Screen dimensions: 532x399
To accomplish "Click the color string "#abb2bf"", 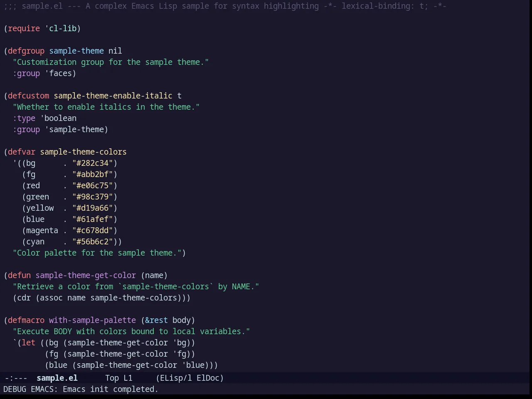I will coord(93,174).
